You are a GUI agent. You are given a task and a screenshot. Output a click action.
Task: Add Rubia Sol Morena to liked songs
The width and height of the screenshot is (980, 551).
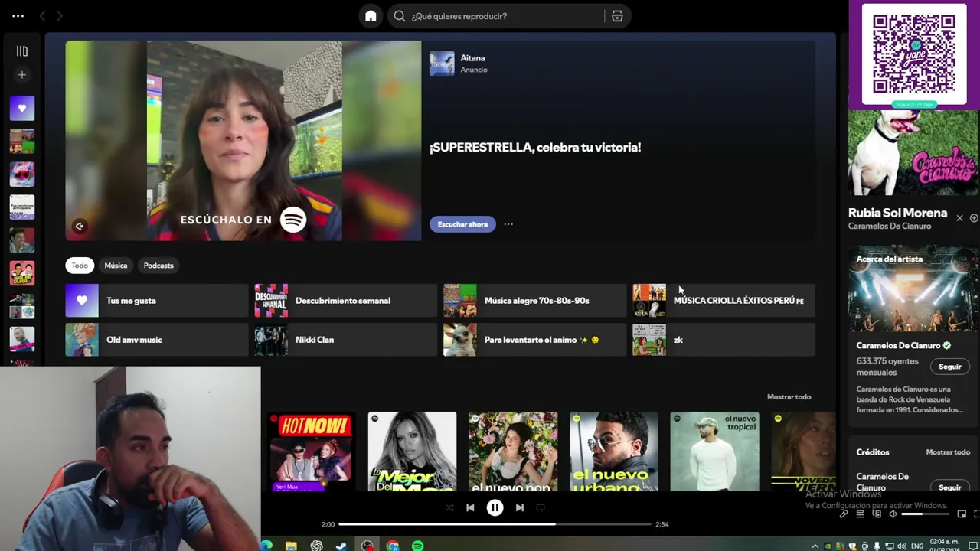pos(974,218)
